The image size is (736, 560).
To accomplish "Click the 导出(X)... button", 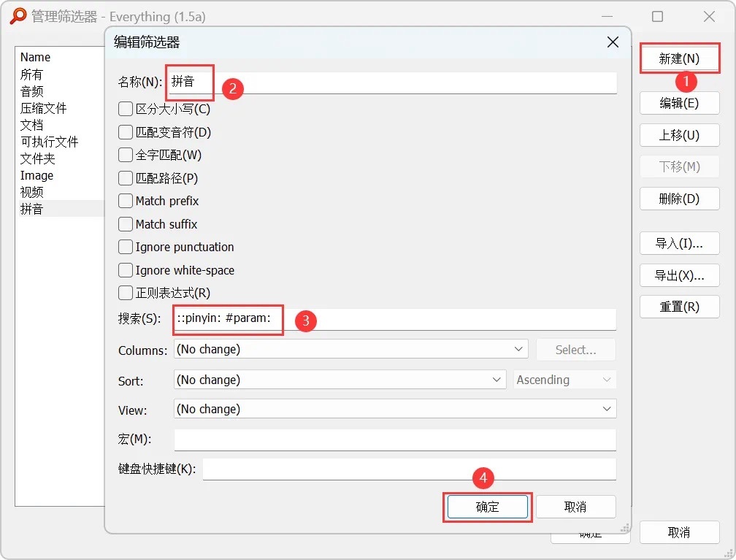I will (679, 275).
